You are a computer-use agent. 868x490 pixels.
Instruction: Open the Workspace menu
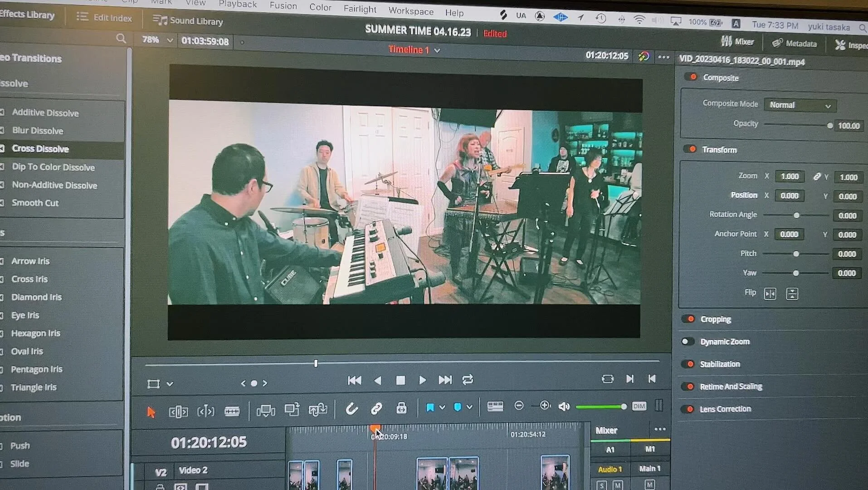(411, 11)
